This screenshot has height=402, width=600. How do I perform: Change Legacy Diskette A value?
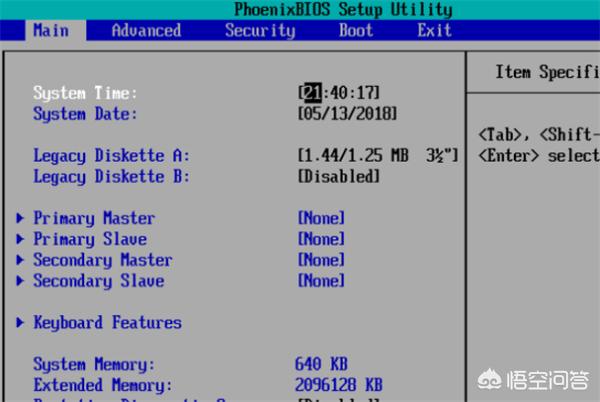point(378,156)
